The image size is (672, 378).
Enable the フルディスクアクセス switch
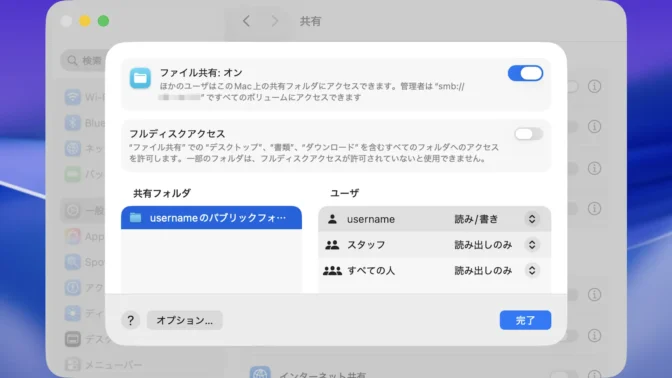click(x=529, y=134)
